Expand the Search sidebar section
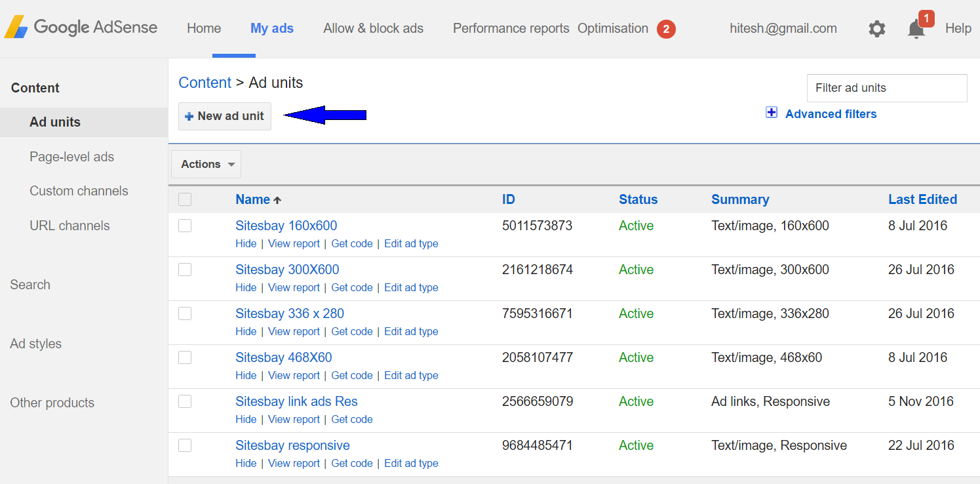980x484 pixels. [30, 285]
